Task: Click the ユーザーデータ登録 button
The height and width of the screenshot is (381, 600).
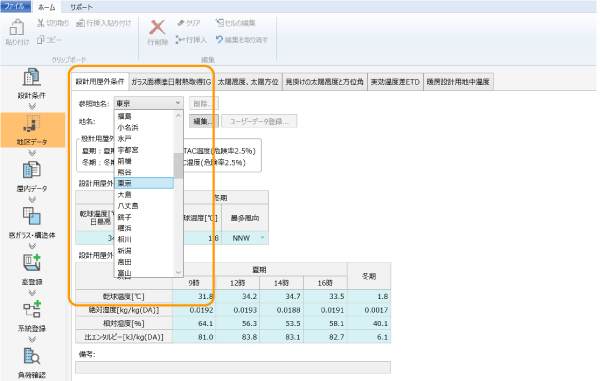Action: (259, 121)
